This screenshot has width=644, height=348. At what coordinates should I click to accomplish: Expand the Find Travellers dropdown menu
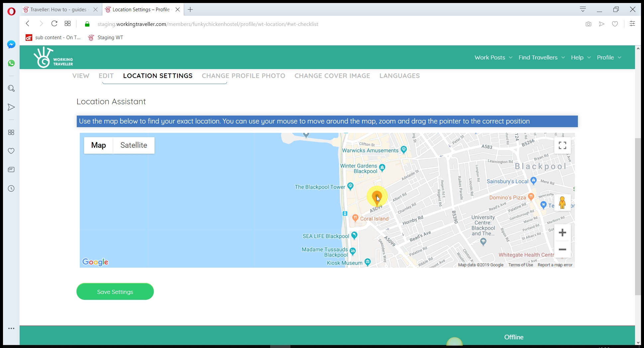(541, 57)
